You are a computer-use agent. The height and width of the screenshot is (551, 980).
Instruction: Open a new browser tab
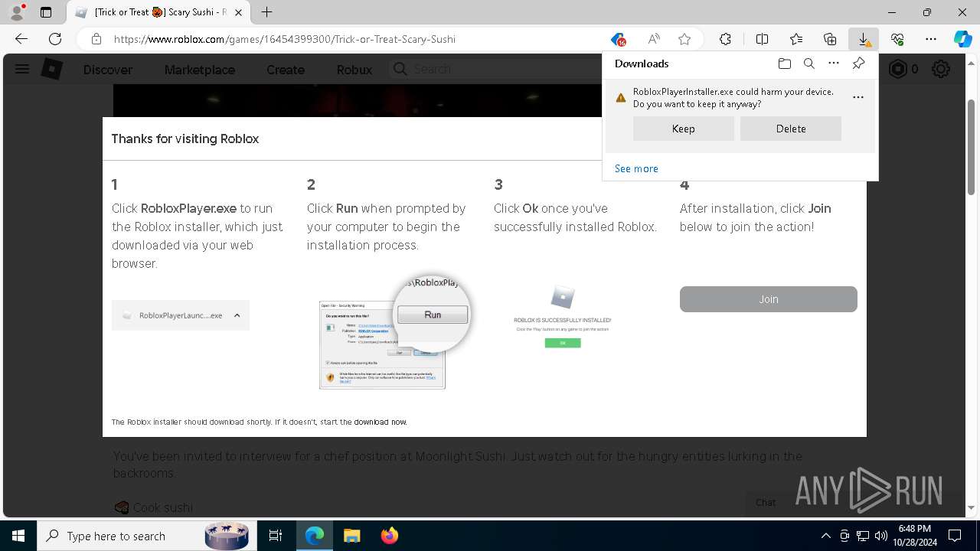click(266, 12)
